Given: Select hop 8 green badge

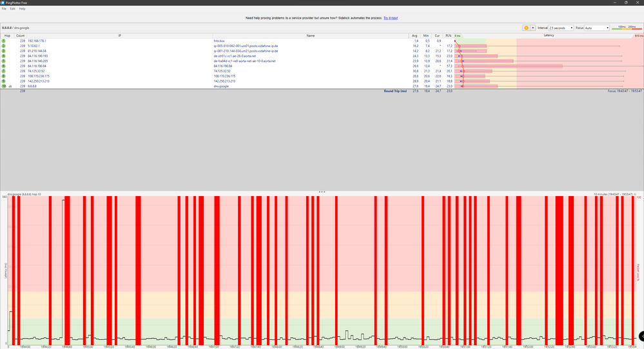Looking at the screenshot, I should tap(4, 76).
